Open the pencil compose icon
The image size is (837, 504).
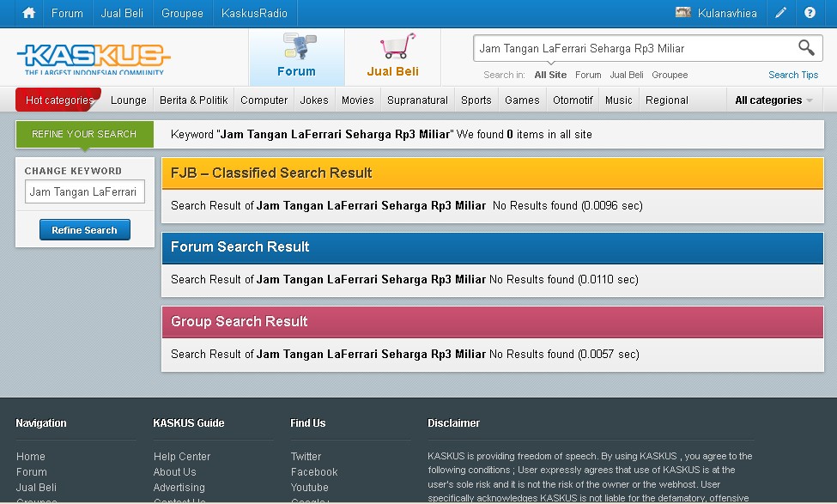click(x=780, y=13)
